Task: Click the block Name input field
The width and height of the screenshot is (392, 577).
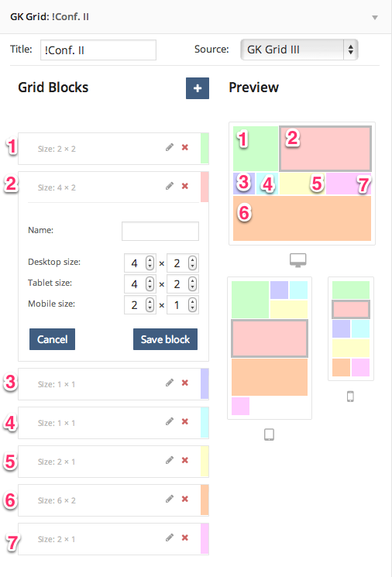Action: point(160,231)
